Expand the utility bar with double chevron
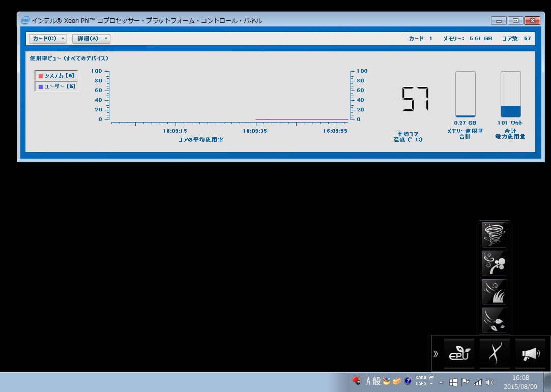Viewport: 551px width, 392px height. coord(436,354)
